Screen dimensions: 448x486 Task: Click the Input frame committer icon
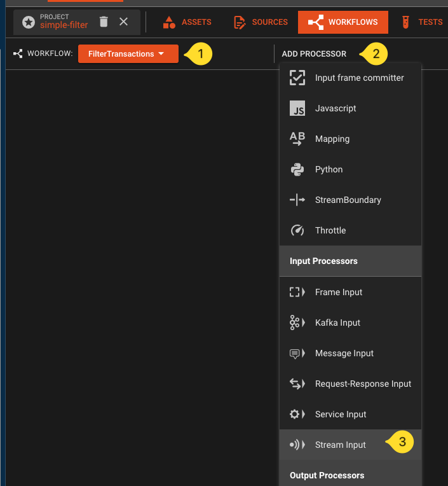coord(297,78)
